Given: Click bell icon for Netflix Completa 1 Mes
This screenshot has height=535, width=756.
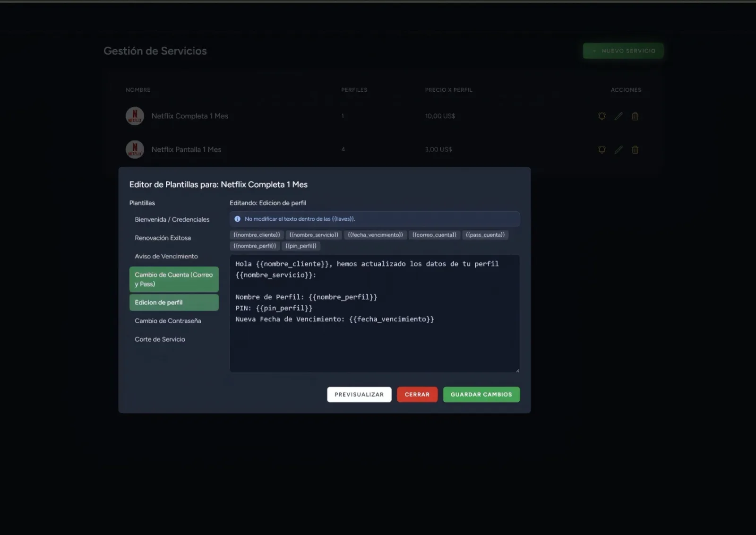Looking at the screenshot, I should click(x=601, y=116).
